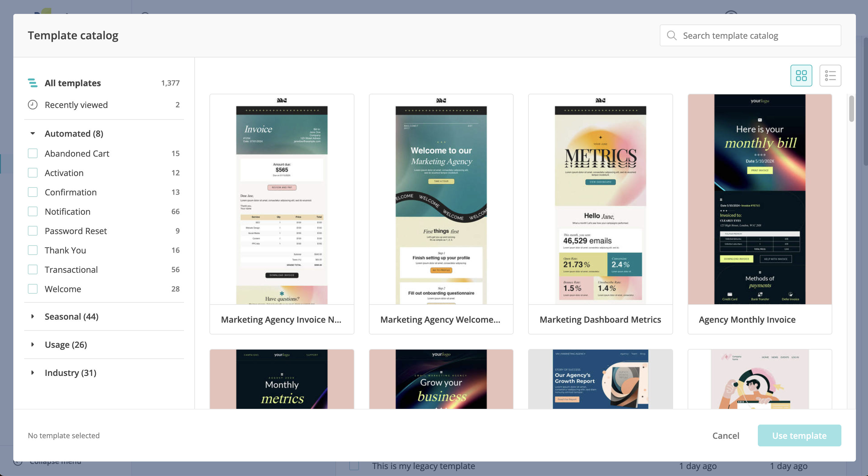Click the Cancel button
868x476 pixels.
point(725,435)
